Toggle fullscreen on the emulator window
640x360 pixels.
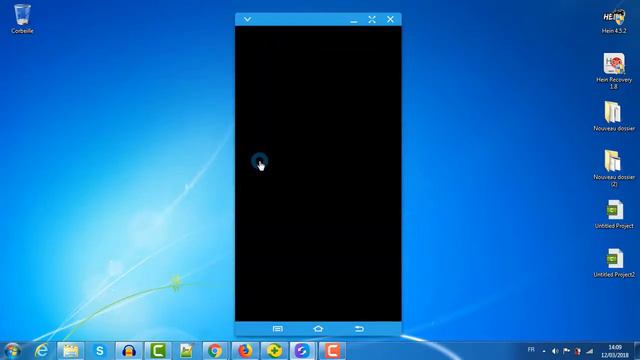[372, 19]
